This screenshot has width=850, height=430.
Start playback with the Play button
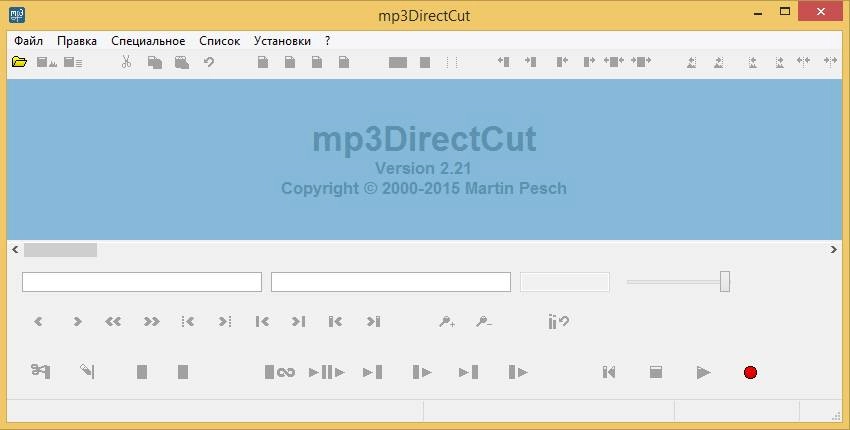(704, 373)
